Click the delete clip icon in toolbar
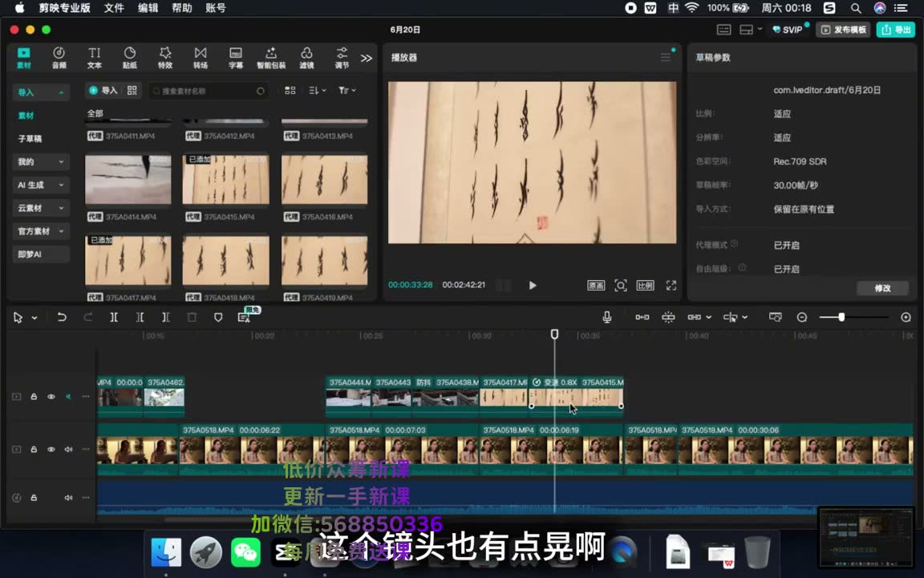Screen dimensions: 924x578 (192, 317)
